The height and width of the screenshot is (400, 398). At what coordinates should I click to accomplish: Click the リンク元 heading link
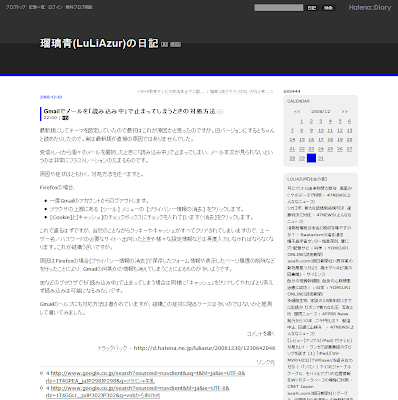pos(266,362)
